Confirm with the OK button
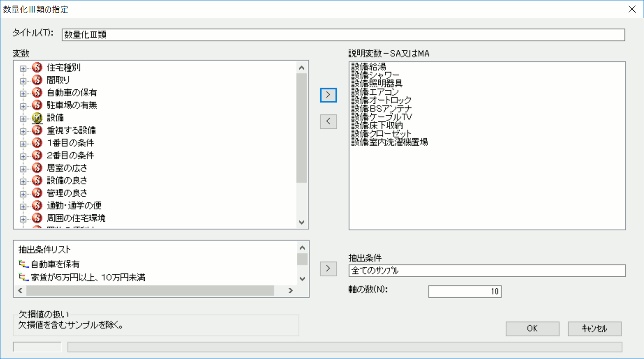 (532, 328)
